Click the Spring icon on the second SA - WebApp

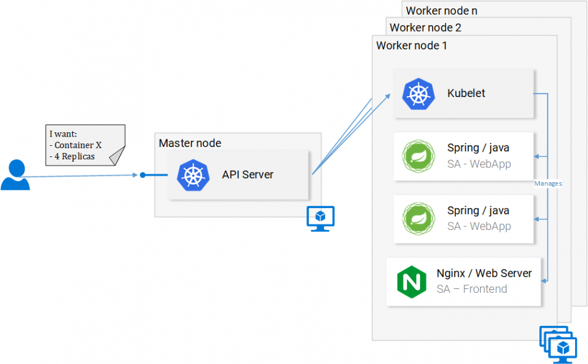(419, 219)
